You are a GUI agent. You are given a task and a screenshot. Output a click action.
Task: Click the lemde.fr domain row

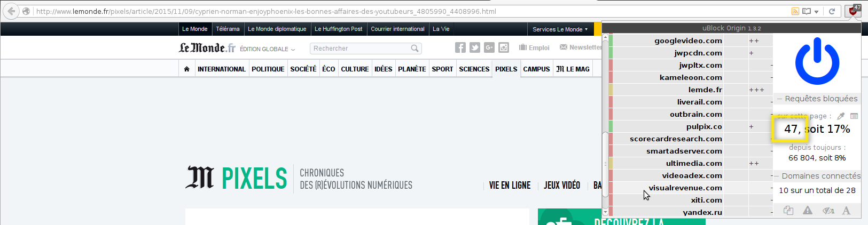(x=691, y=90)
